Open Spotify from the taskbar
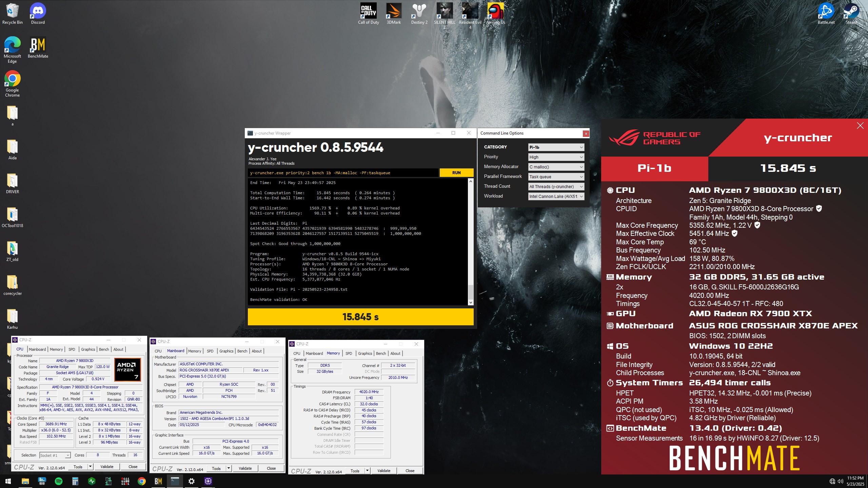Screen dimensions: 868x488 point(58,481)
